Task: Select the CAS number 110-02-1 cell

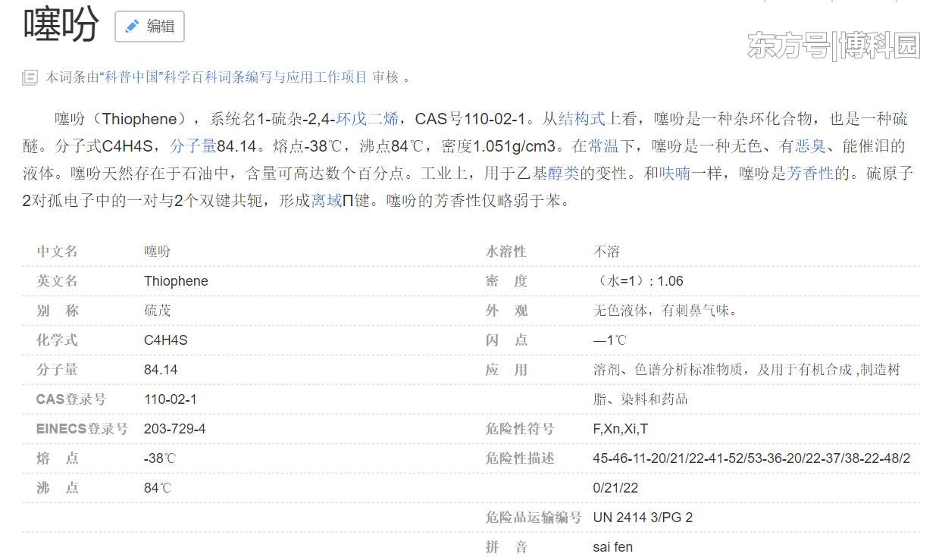Action: pyautogui.click(x=171, y=399)
